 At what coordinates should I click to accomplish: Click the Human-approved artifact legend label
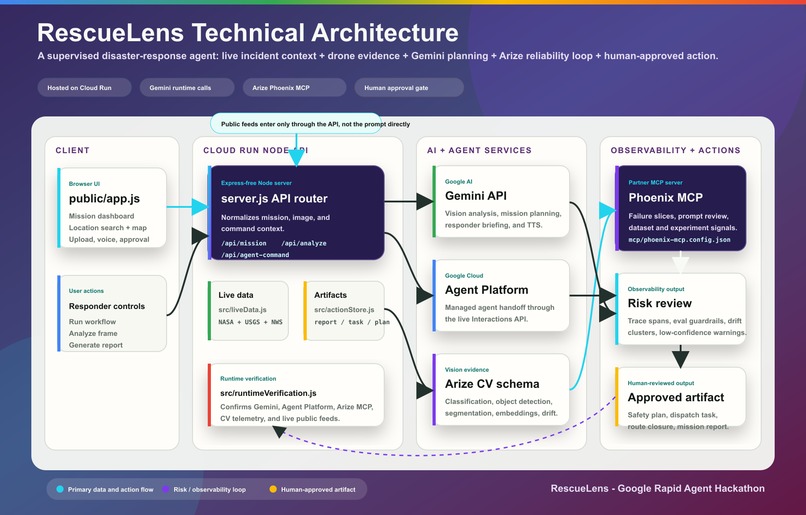coord(318,490)
